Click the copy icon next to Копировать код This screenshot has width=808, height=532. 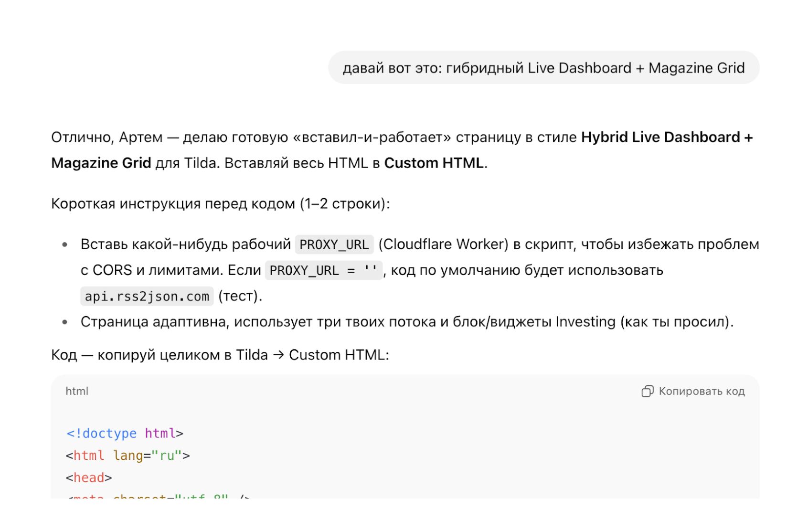coord(647,391)
